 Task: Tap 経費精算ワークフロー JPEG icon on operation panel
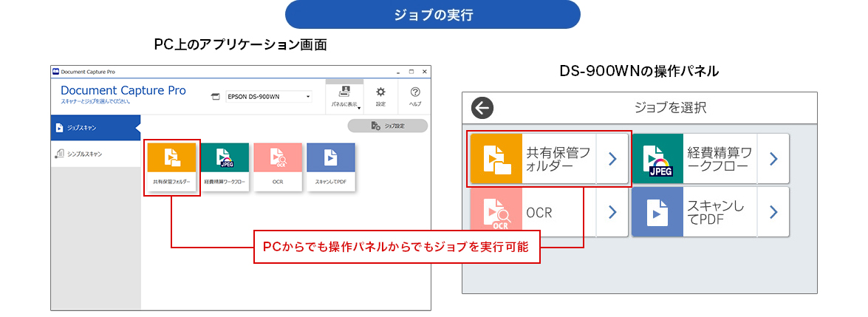pos(657,158)
